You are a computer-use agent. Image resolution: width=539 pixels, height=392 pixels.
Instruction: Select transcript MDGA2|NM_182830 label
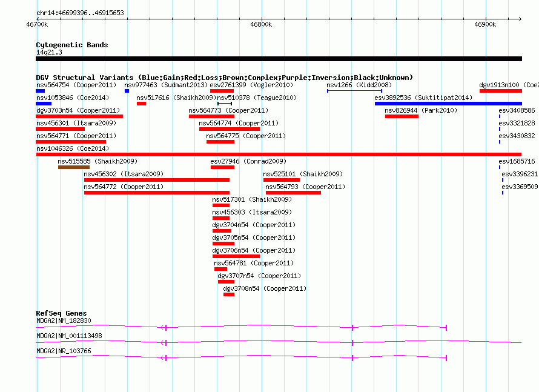click(x=64, y=321)
